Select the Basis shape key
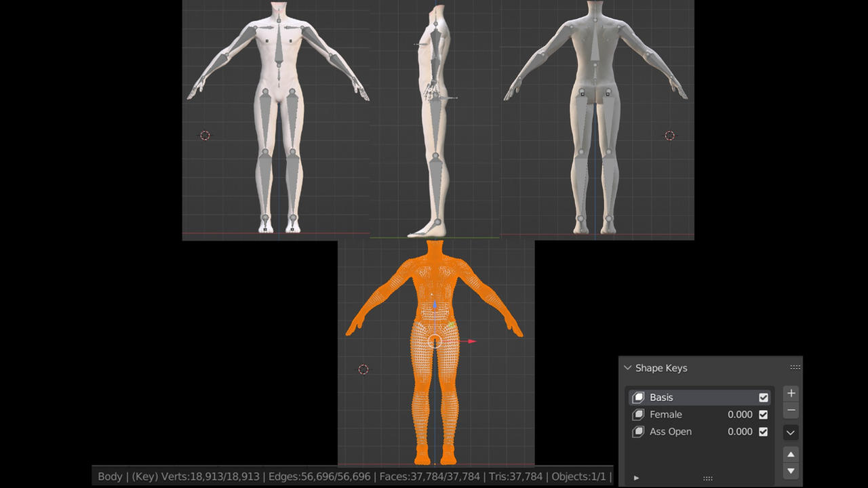The height and width of the screenshot is (488, 868). pos(700,398)
